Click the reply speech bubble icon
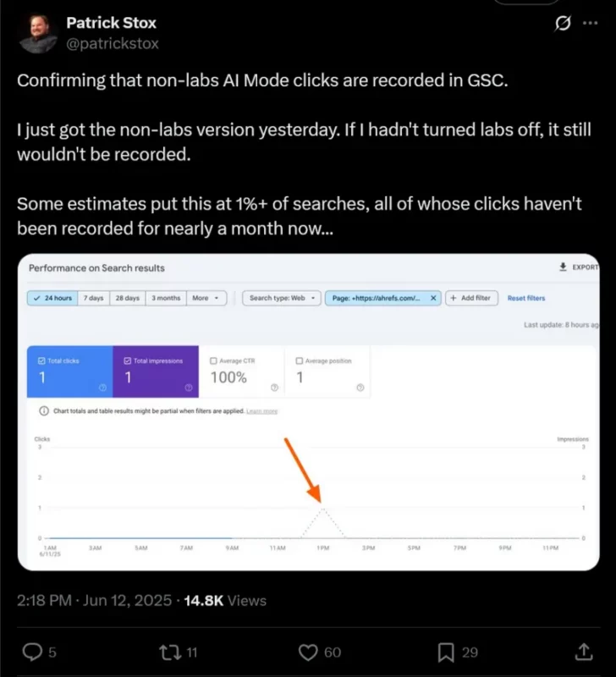The height and width of the screenshot is (677, 616). coord(32,652)
